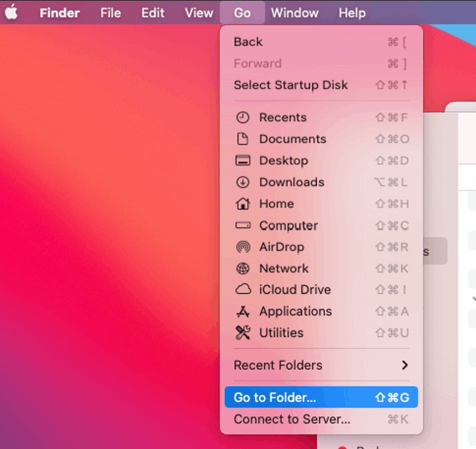Click the Home house icon

coord(243,204)
